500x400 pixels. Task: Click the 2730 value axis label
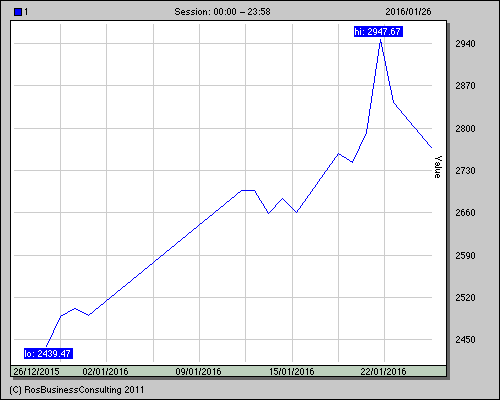pyautogui.click(x=465, y=170)
